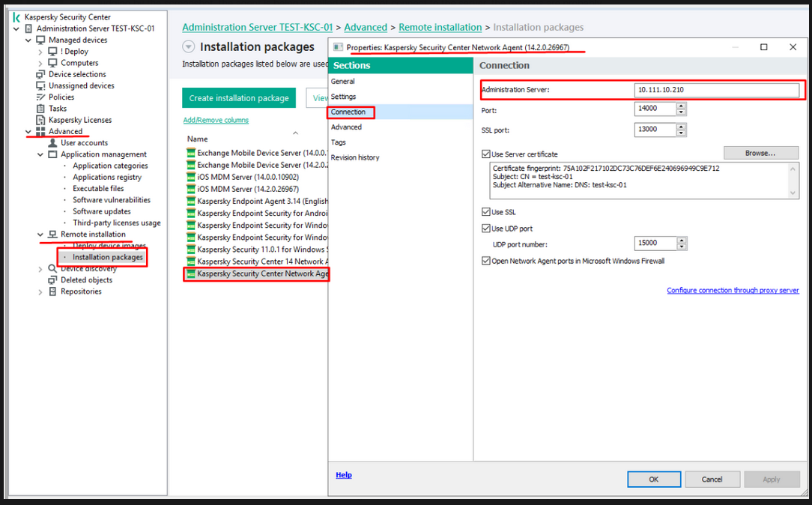Click OK in the Properties dialog
The height and width of the screenshot is (505, 812).
click(654, 479)
